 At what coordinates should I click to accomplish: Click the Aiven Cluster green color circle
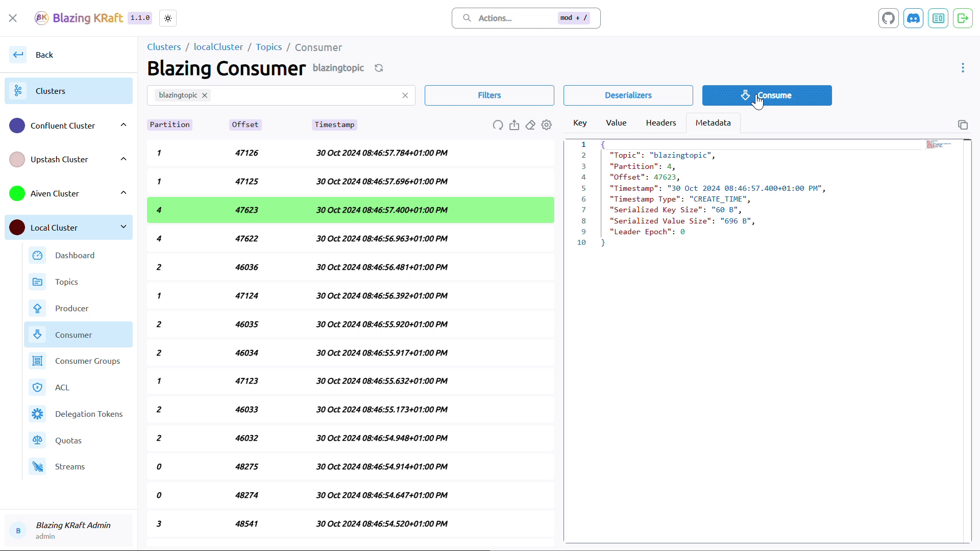tap(17, 193)
